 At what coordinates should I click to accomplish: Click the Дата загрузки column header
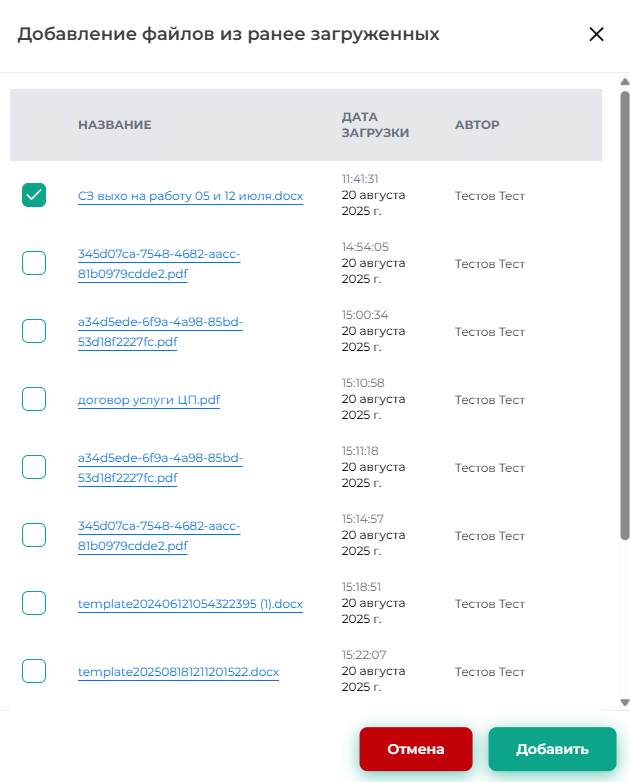375,125
